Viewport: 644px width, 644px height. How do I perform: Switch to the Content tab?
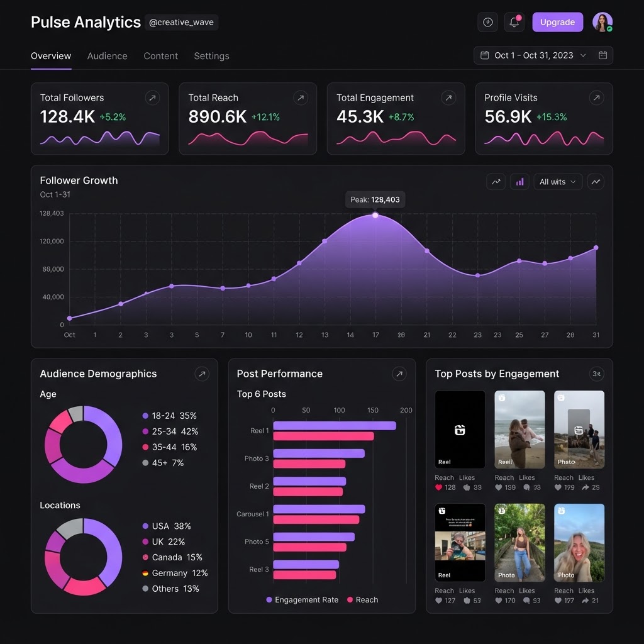click(160, 56)
